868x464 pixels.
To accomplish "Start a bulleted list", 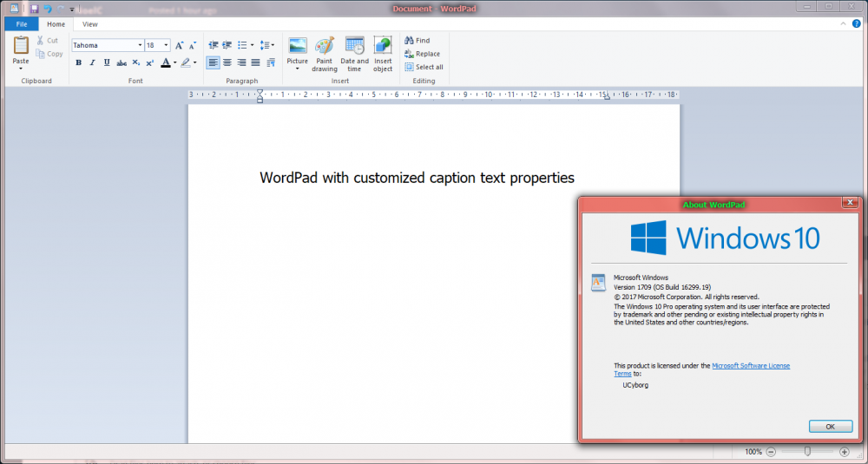I will [242, 45].
